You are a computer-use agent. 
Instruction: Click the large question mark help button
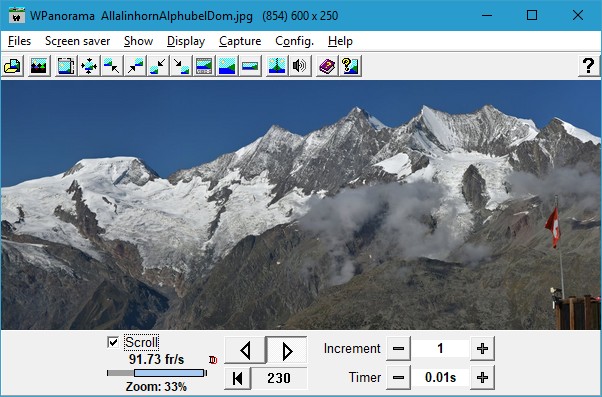click(x=589, y=66)
